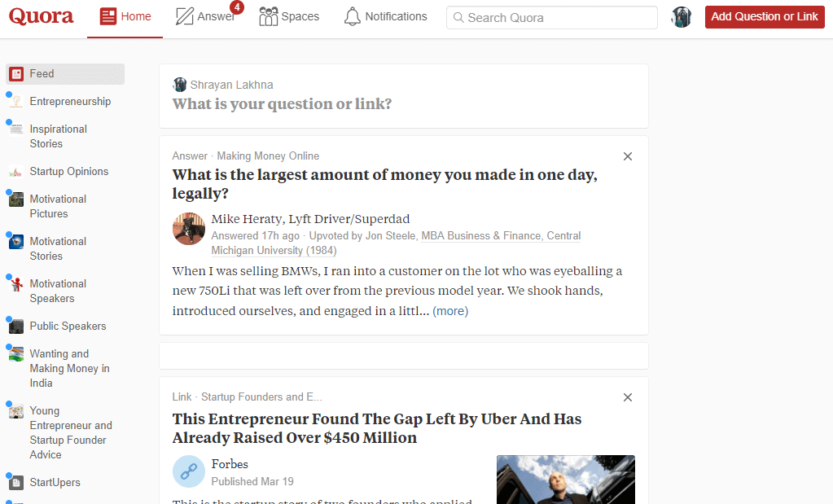
Task: Dismiss the Uber entrepreneur story
Action: click(627, 397)
